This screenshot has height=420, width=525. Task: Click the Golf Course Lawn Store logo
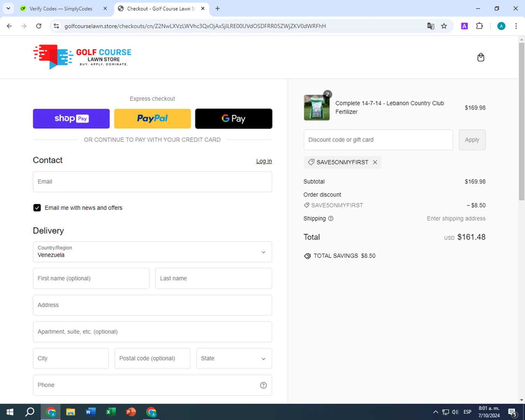coord(82,57)
